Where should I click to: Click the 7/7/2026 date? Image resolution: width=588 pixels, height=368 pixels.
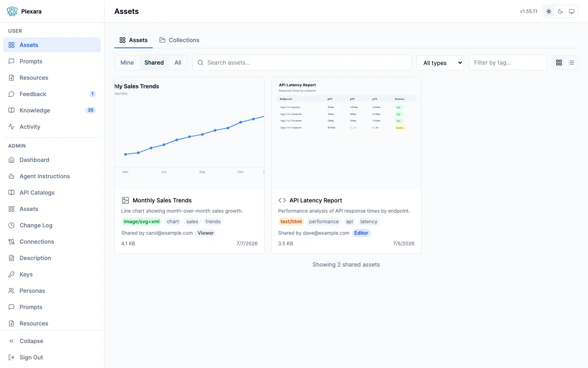(247, 244)
